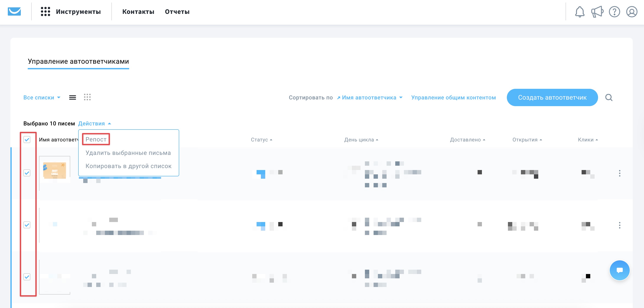
Task: Uncheck the third autoresponder row checkbox
Action: click(27, 277)
